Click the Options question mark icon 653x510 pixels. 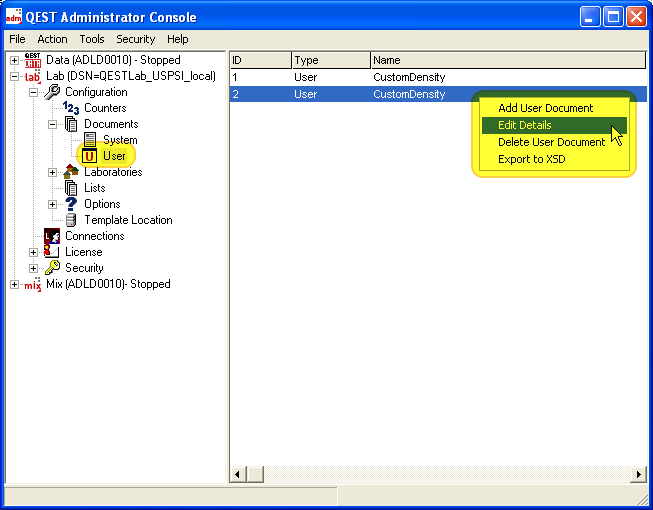coord(71,204)
